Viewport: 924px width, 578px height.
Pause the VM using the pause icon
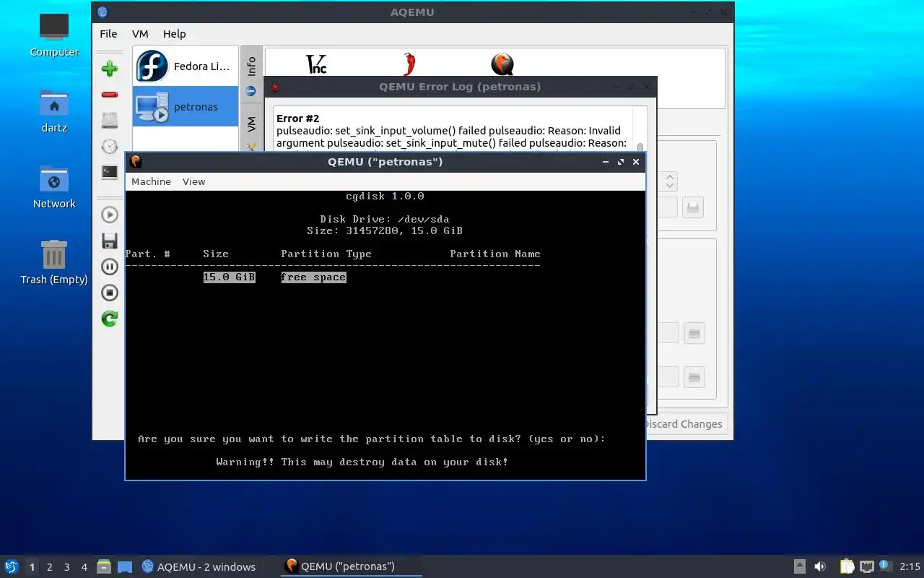110,267
